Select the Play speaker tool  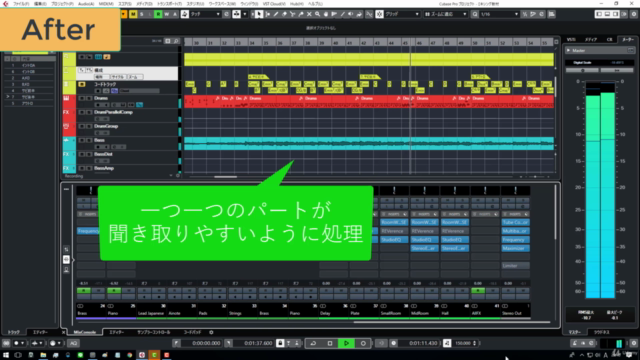click(351, 14)
